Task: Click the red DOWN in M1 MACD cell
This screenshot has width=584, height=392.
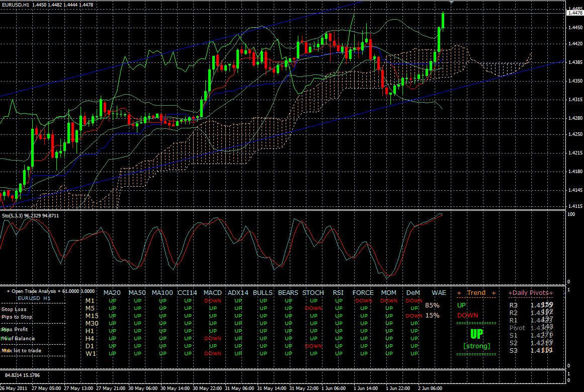Action: tap(213, 301)
